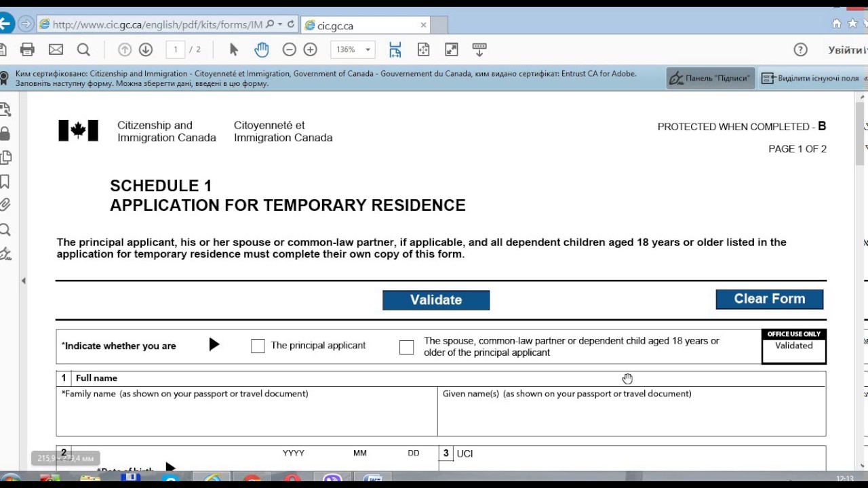Open the search magnifier in PDF toolbar
This screenshot has width=868, height=488.
tap(83, 49)
